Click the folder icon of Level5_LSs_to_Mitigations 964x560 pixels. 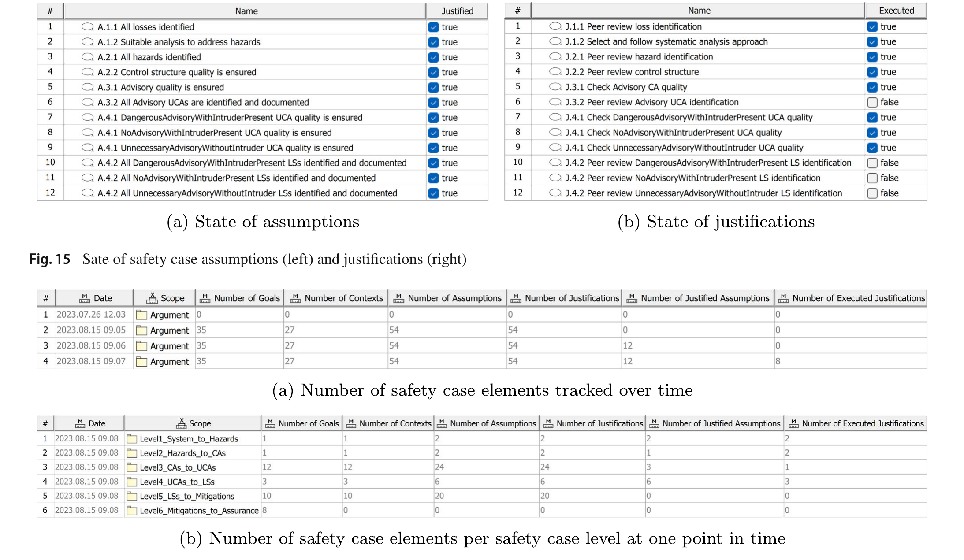coord(132,497)
